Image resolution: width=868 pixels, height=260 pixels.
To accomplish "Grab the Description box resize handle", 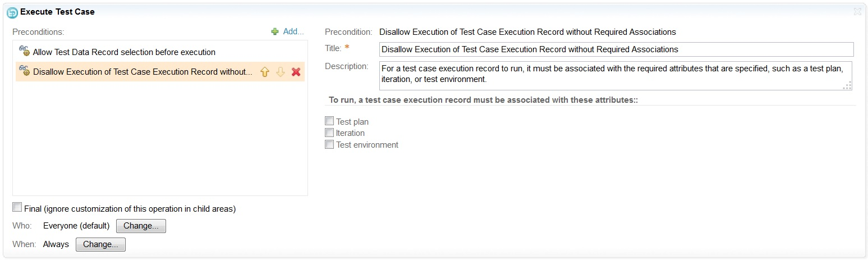I will [847, 85].
